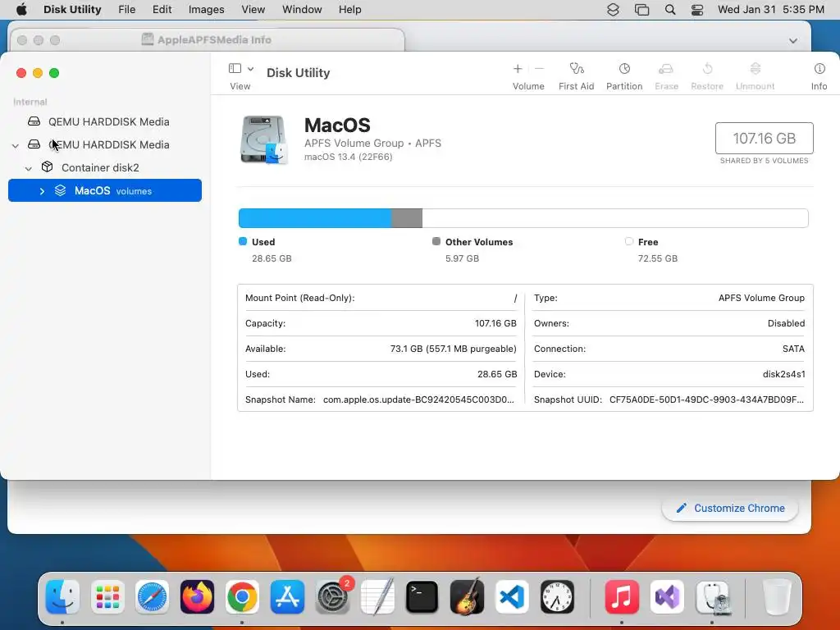
Task: Click the gray Other Volumes legend swatch
Action: tap(436, 242)
